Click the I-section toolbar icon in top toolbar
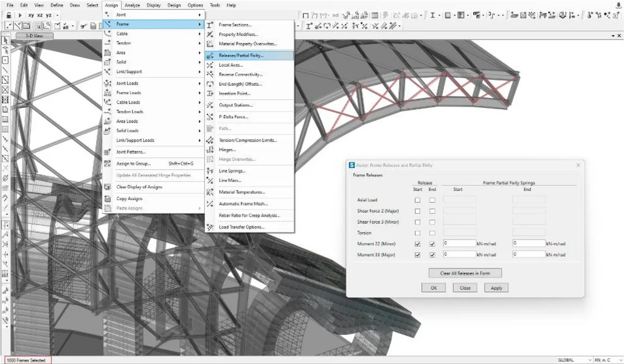The height and width of the screenshot is (364, 624). point(432,15)
